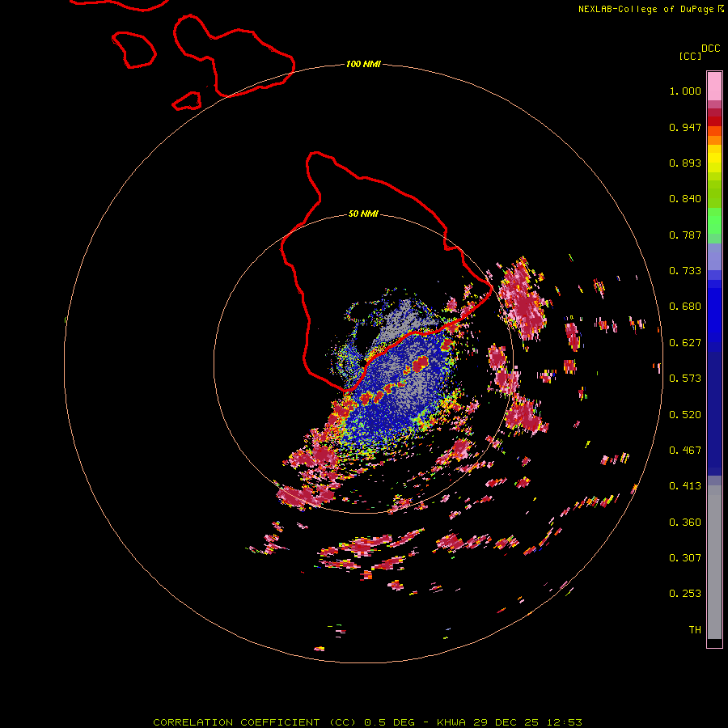Select the 1.000 legend value
This screenshot has height=728, width=728.
[685, 91]
